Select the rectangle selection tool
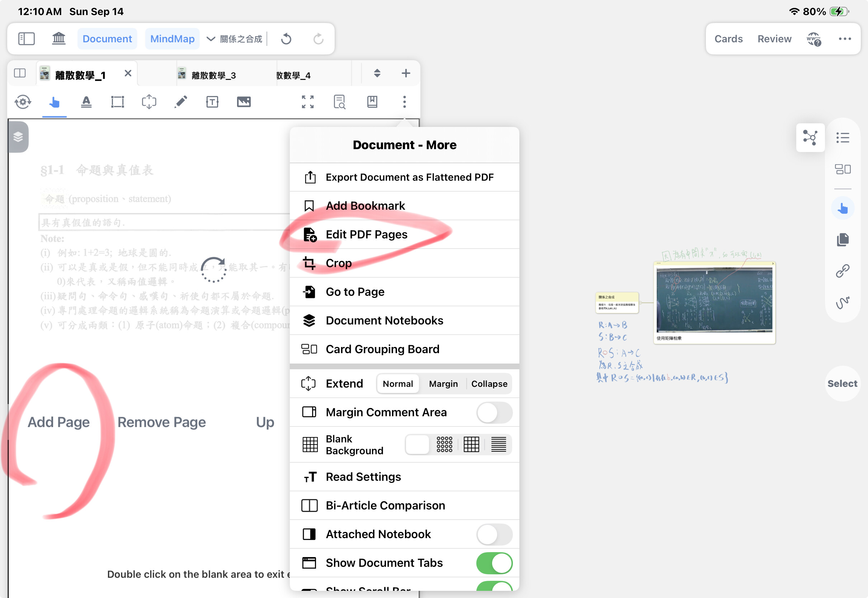Viewport: 868px width, 598px height. [118, 102]
